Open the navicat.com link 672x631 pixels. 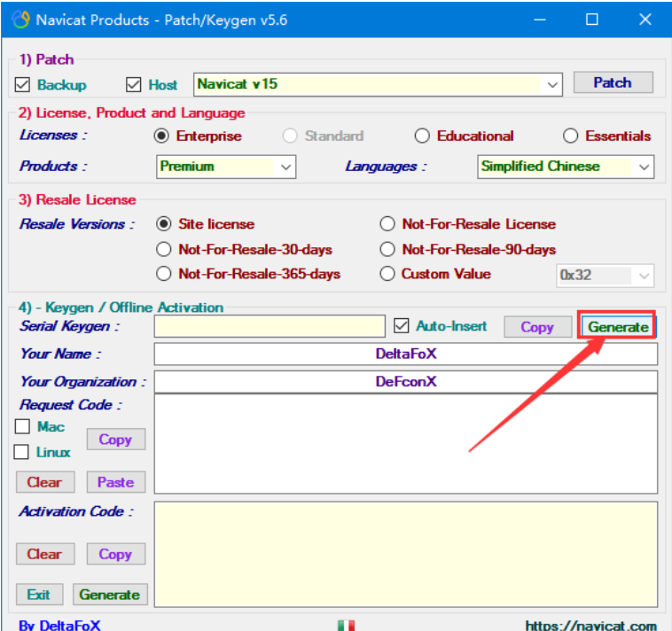(590, 626)
